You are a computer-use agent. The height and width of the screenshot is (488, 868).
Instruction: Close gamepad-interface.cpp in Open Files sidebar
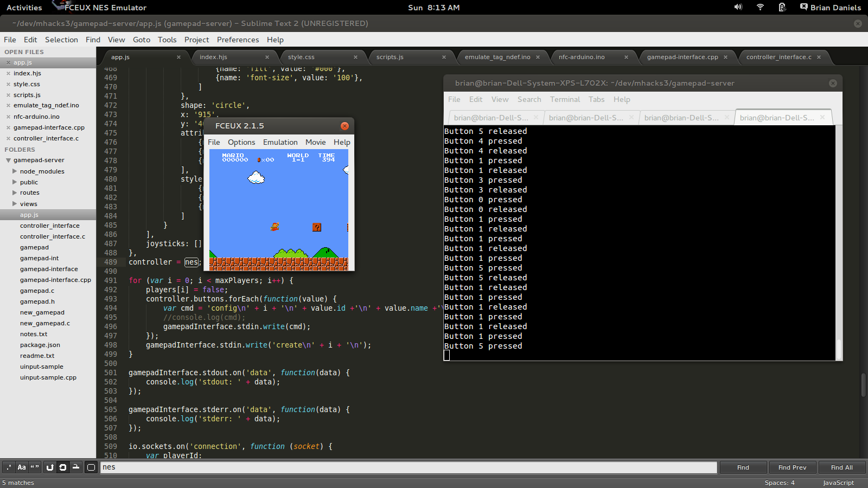click(x=8, y=128)
